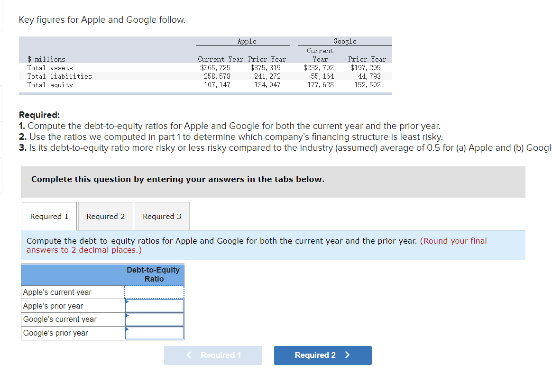Click Apple's current year ratio input
Screen dimensions: 552x392
tap(154, 292)
